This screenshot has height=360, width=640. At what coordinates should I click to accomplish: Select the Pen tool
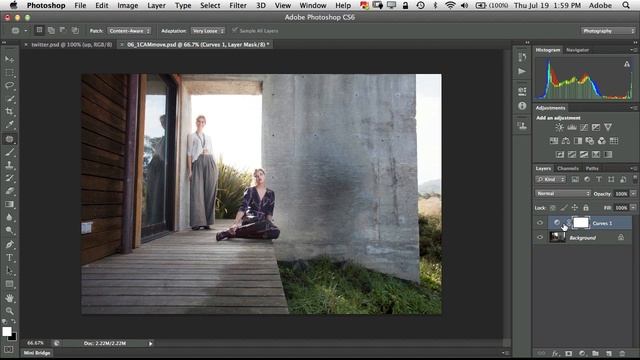click(x=9, y=244)
